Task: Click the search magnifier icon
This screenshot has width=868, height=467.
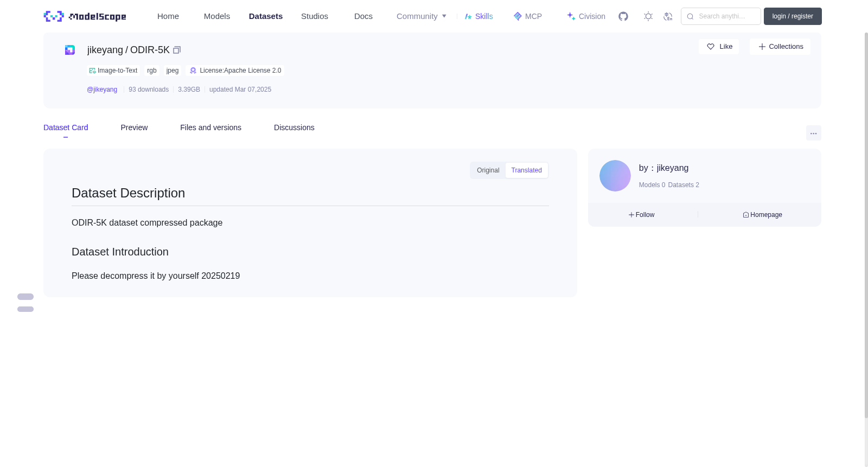Action: point(690,16)
